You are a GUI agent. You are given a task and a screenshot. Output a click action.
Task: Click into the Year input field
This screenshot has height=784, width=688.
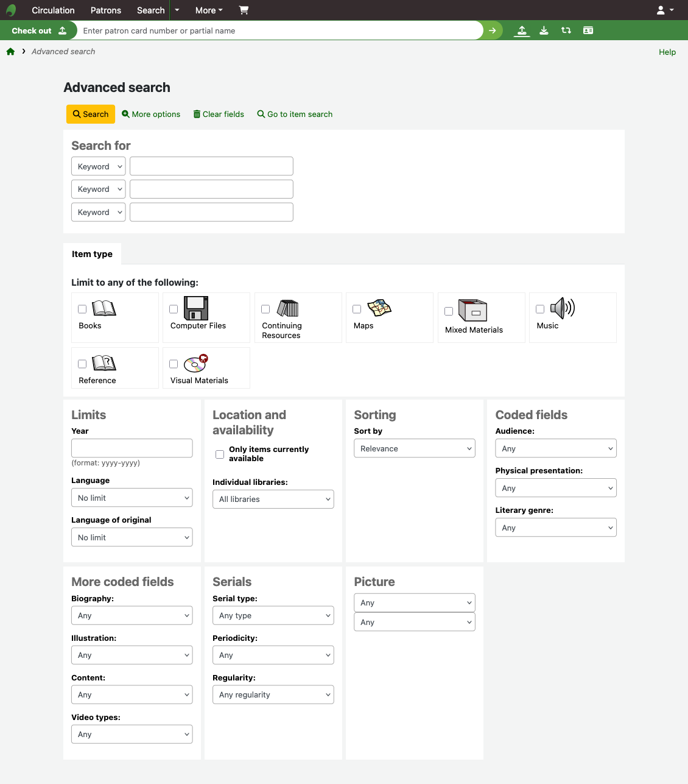pyautogui.click(x=132, y=448)
